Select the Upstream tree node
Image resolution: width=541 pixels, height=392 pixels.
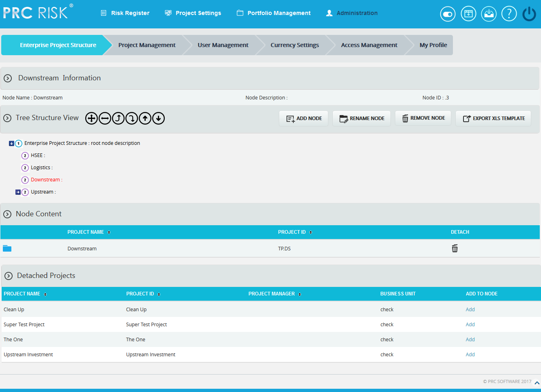pyautogui.click(x=43, y=192)
